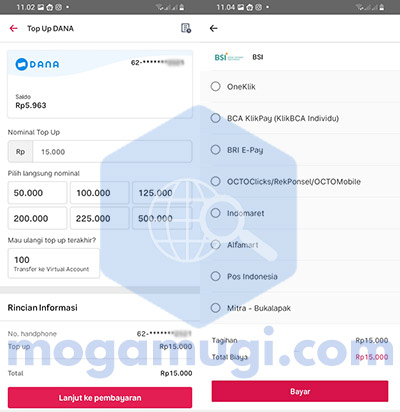The height and width of the screenshot is (412, 400).
Task: Tap the Rincian Informasi heading
Action: [42, 307]
